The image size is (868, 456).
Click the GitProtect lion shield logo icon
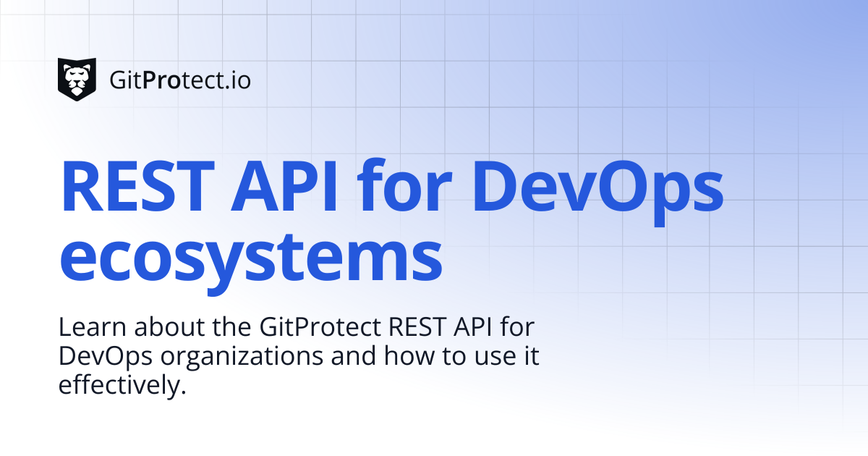point(77,79)
